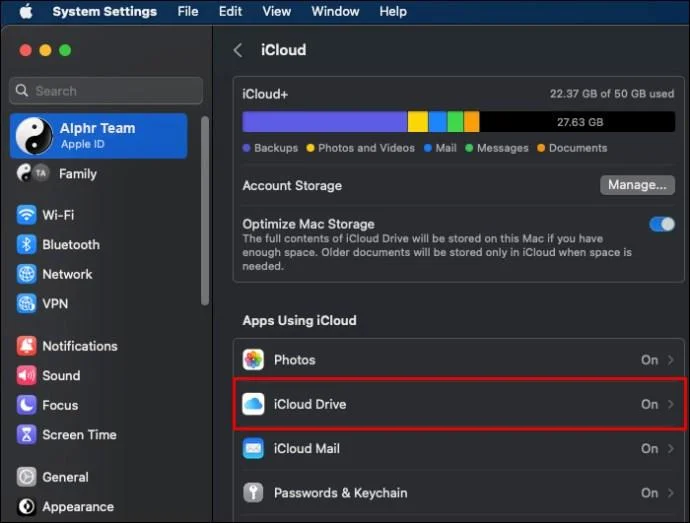
Task: Click the Notifications bell icon
Action: click(x=26, y=346)
